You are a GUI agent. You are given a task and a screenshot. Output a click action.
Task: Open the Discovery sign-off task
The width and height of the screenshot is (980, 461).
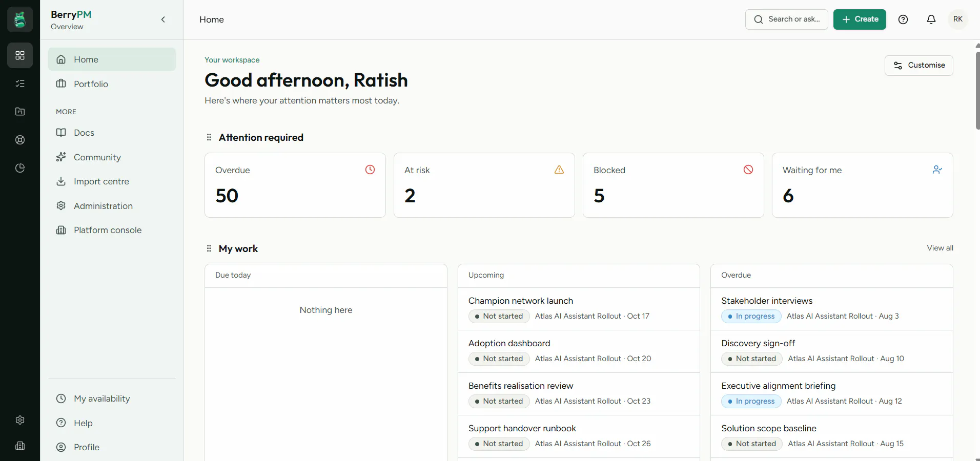[832, 351]
